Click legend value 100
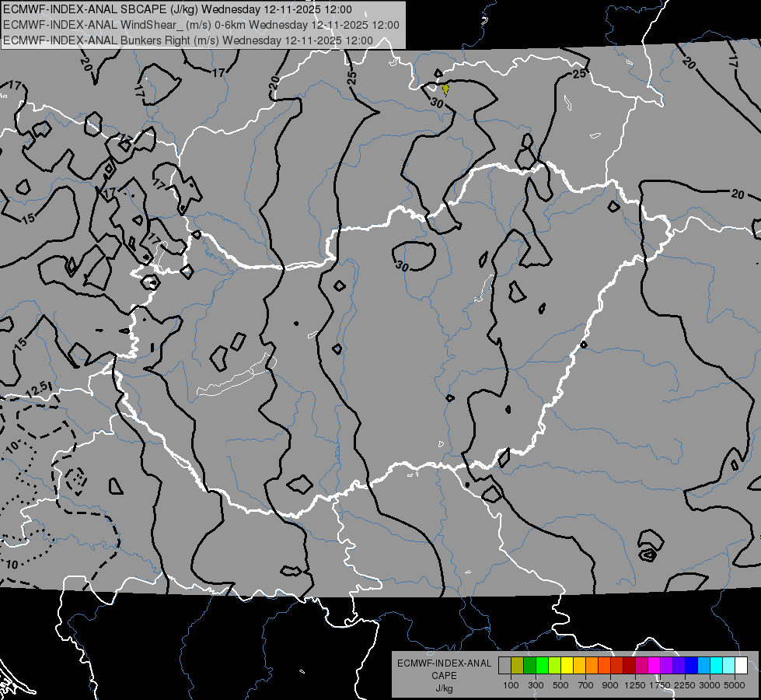The width and height of the screenshot is (761, 700). (511, 685)
